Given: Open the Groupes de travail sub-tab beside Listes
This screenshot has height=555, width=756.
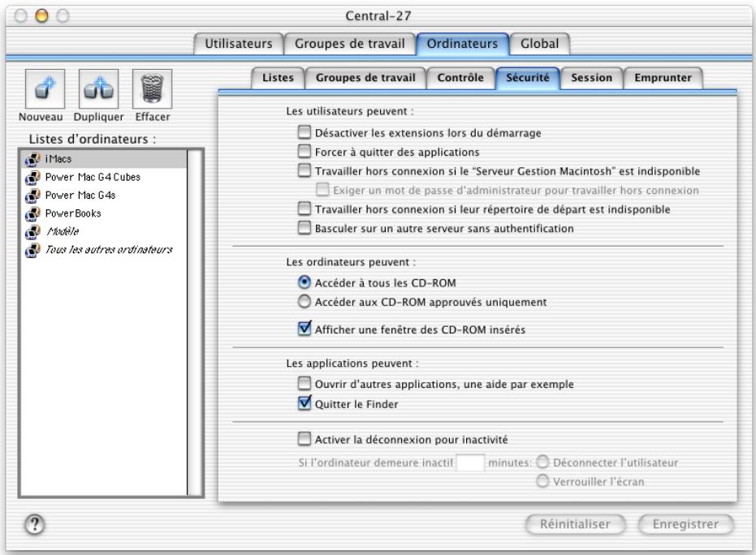Looking at the screenshot, I should (365, 78).
